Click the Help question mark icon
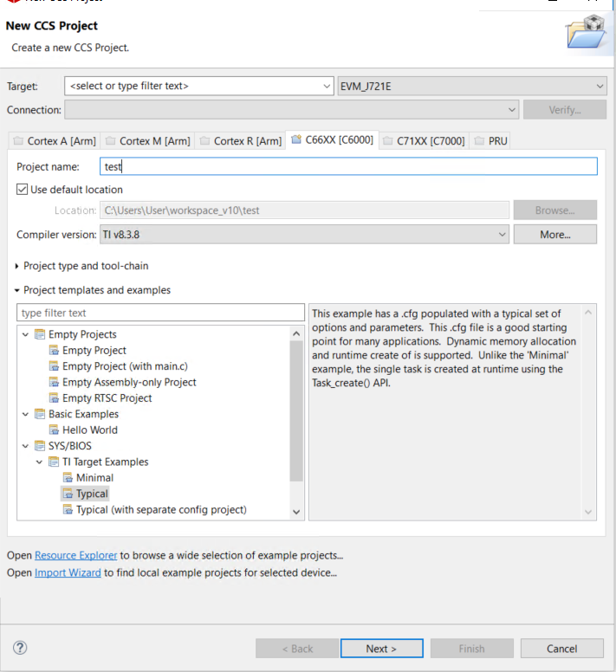 [x=21, y=648]
